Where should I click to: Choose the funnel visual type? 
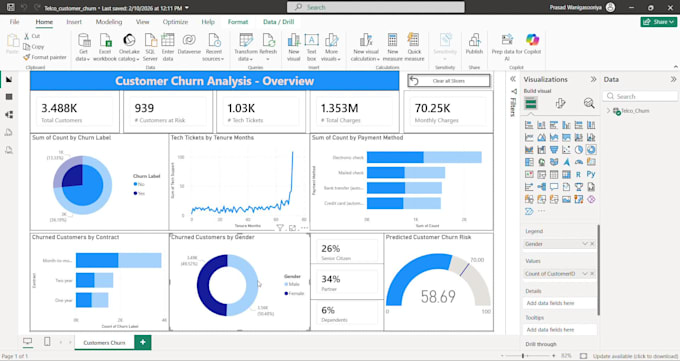click(x=554, y=150)
